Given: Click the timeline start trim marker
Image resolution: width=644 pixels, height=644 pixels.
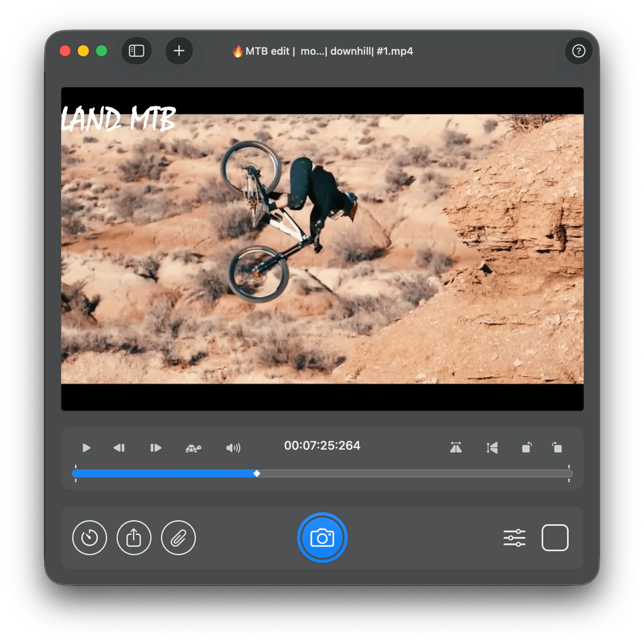Looking at the screenshot, I should 76,473.
